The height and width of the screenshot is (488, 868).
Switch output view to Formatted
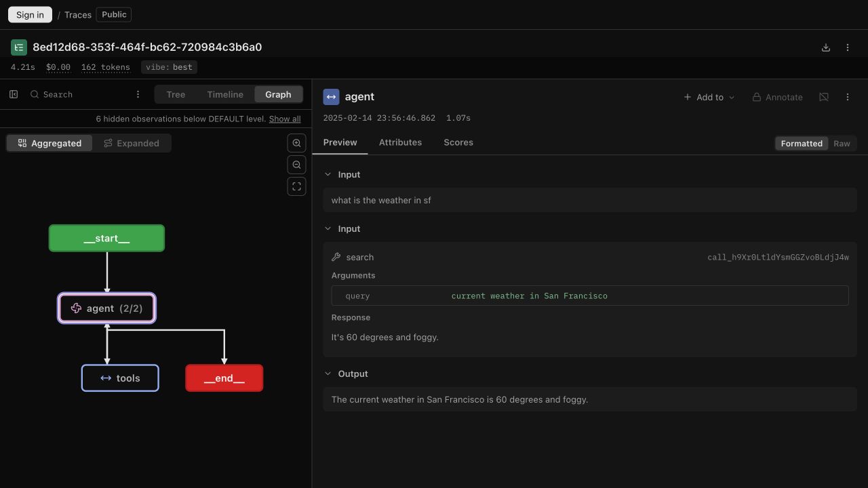point(802,143)
